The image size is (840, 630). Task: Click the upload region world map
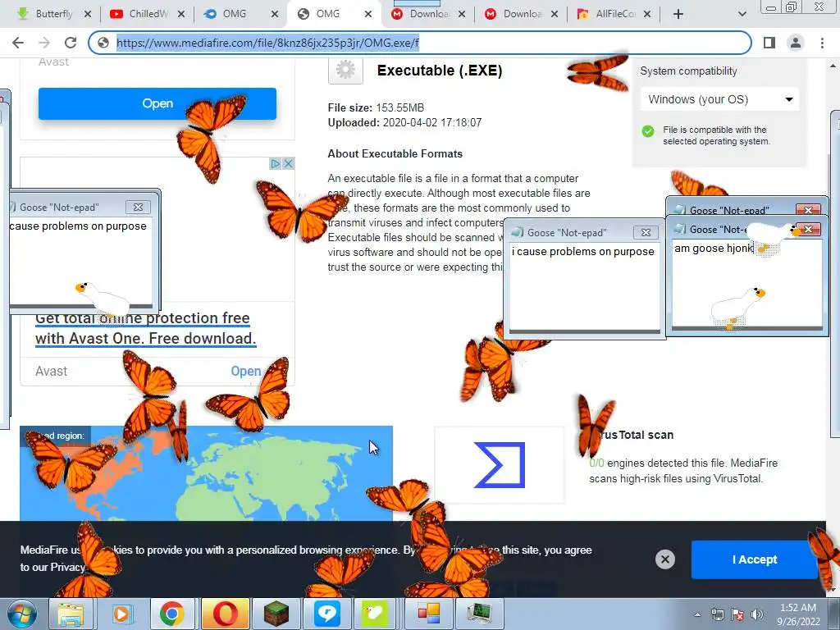coord(206,473)
